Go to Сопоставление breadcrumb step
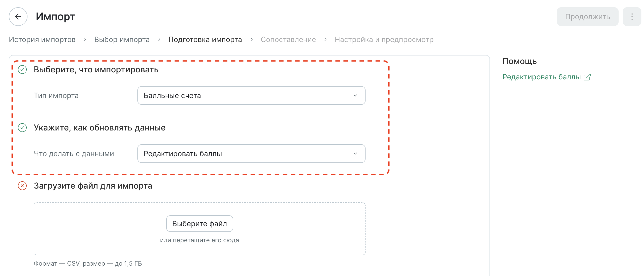This screenshot has width=644, height=276. pos(288,39)
